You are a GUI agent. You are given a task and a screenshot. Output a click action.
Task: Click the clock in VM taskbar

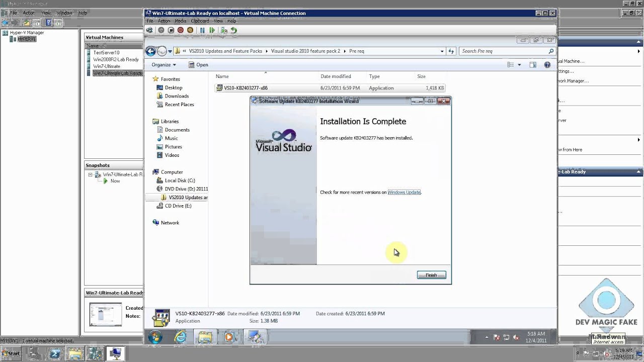point(536,337)
